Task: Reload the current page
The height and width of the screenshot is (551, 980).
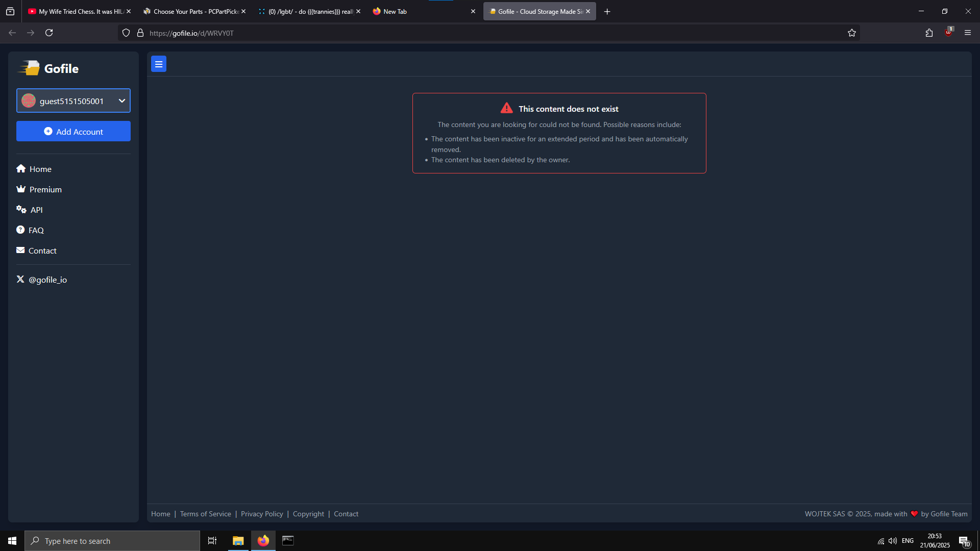Action: pos(49,33)
